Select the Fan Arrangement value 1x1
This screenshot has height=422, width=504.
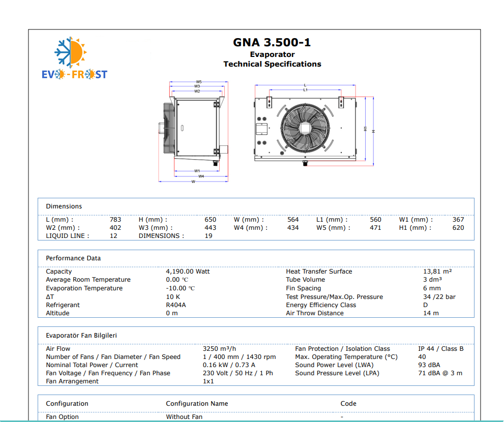click(209, 381)
